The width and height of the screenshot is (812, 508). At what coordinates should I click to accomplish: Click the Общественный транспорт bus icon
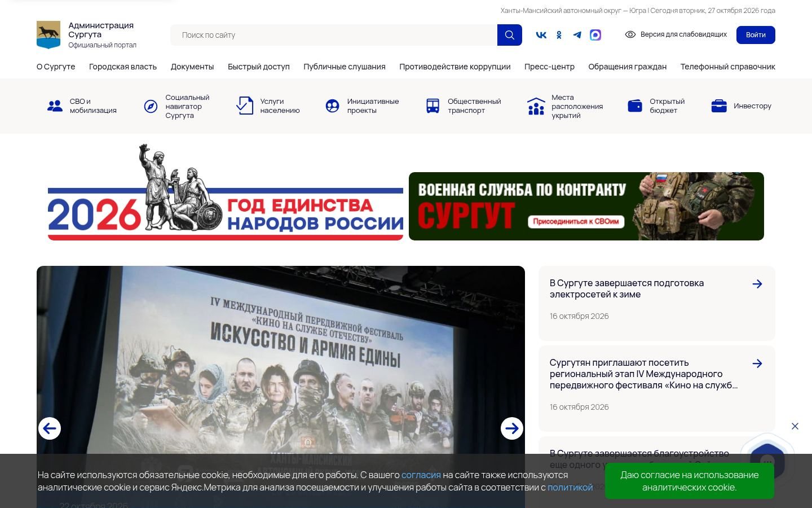433,106
